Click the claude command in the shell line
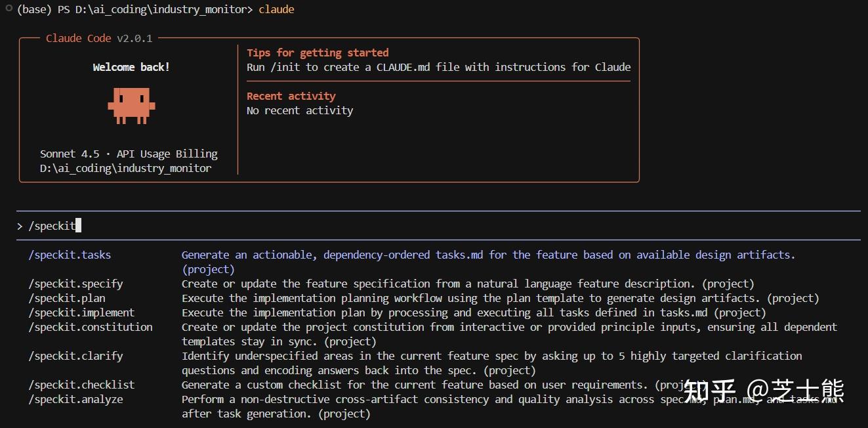The image size is (868, 428). (276, 9)
